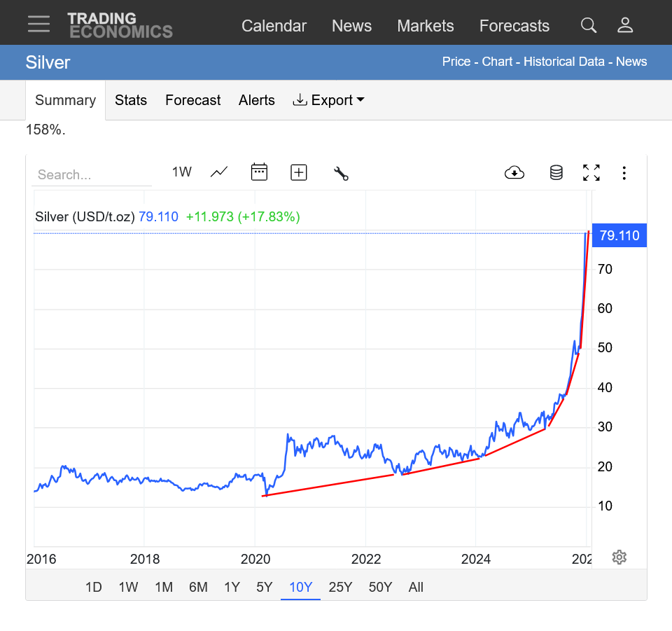Image resolution: width=672 pixels, height=631 pixels.
Task: Open the three-dot chart options menu
Action: coord(624,173)
